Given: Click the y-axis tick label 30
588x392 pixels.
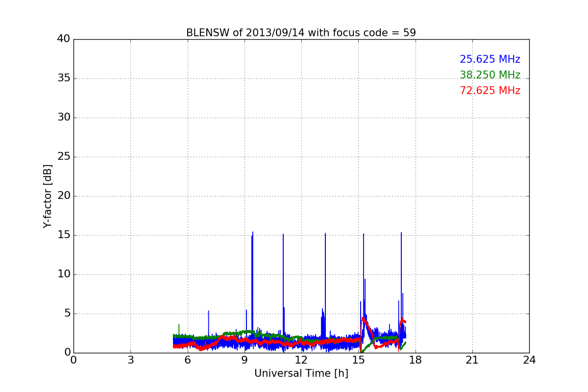Looking at the screenshot, I should (63, 118).
